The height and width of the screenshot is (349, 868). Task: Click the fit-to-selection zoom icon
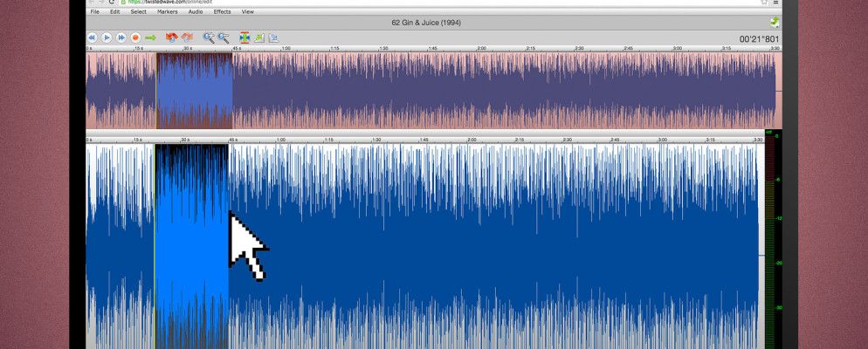pyautogui.click(x=245, y=38)
